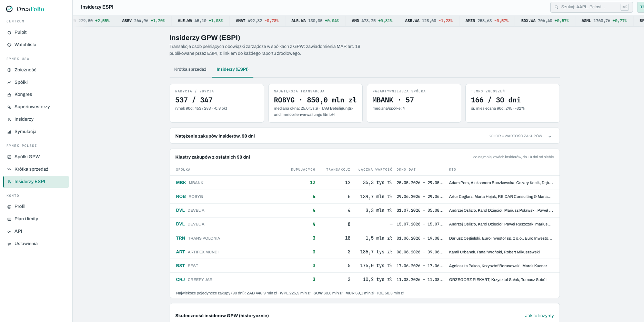Click the Okno dat column header
Image resolution: width=644 pixels, height=322 pixels.
(406, 170)
